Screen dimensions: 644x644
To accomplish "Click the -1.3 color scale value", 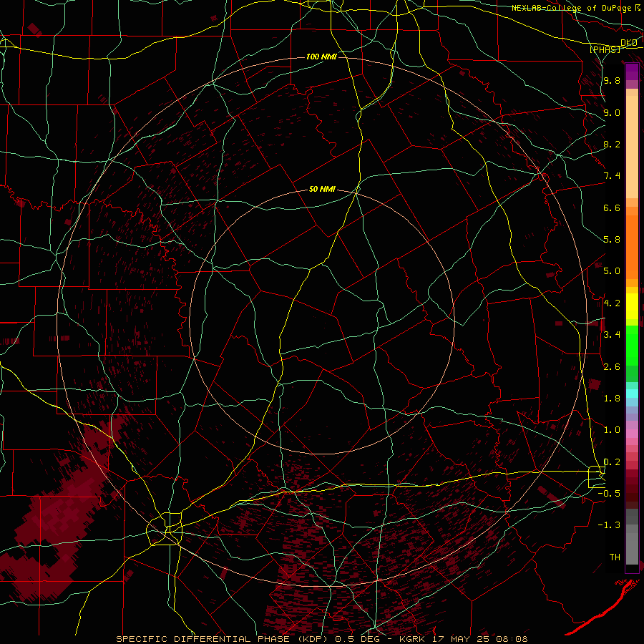I will pos(610,525).
